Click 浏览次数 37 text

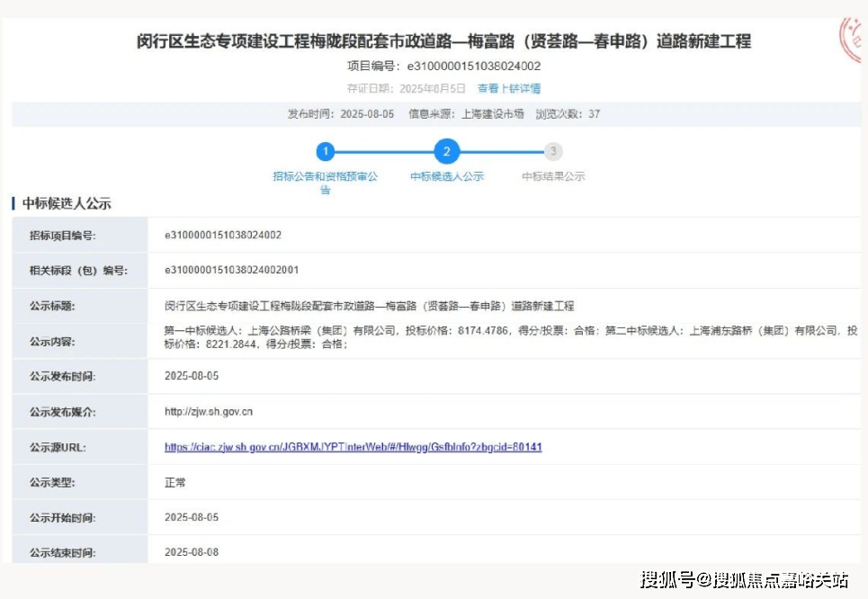pos(568,114)
